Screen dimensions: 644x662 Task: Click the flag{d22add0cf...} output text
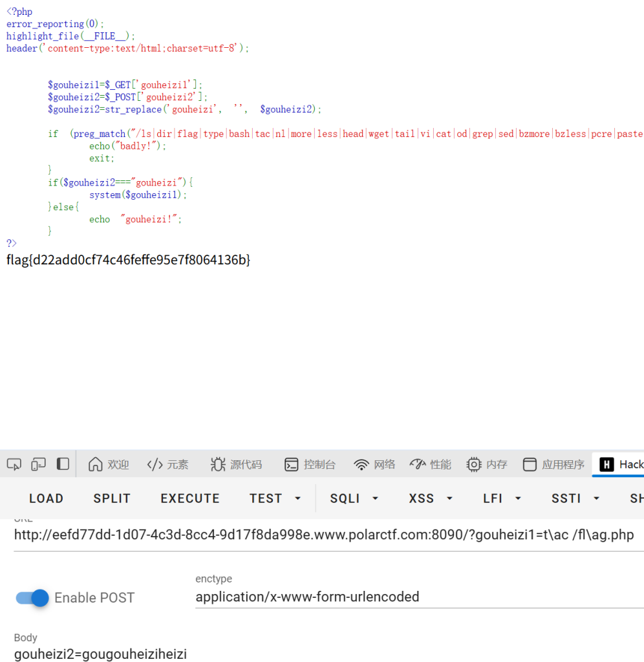[129, 260]
